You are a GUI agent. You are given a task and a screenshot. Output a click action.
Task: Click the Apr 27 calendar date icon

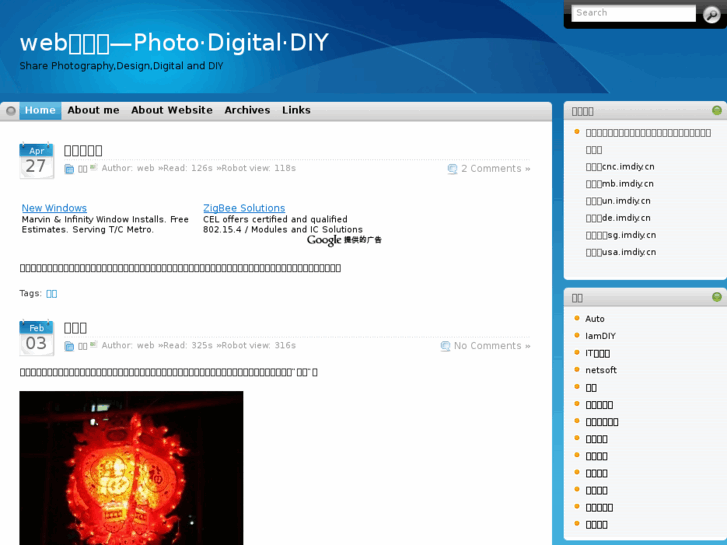click(37, 161)
